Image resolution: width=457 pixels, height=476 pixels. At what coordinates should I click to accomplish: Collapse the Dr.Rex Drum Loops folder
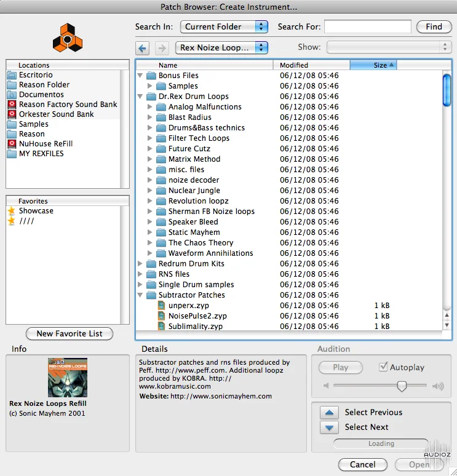pos(140,97)
